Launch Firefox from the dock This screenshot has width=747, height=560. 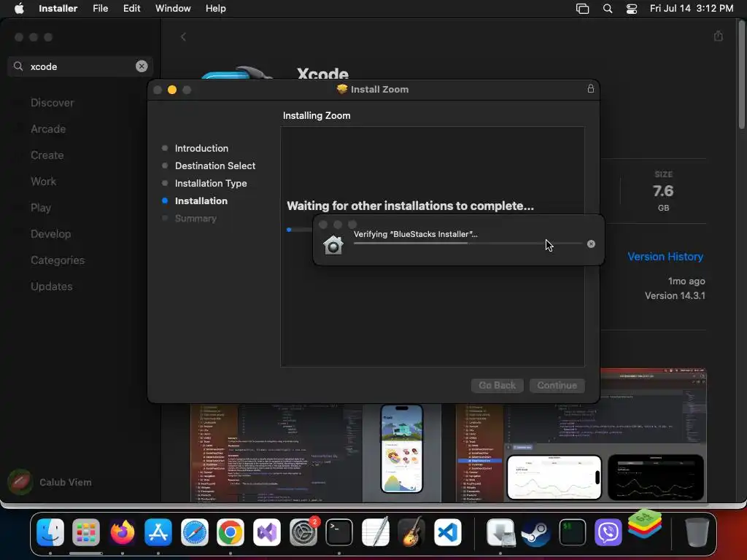tap(122, 532)
